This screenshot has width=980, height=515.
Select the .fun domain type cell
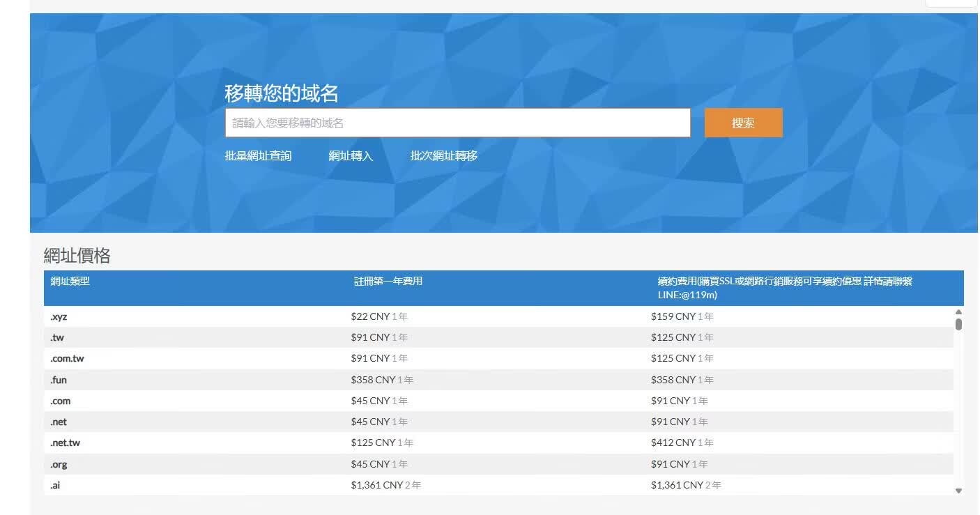pyautogui.click(x=59, y=380)
